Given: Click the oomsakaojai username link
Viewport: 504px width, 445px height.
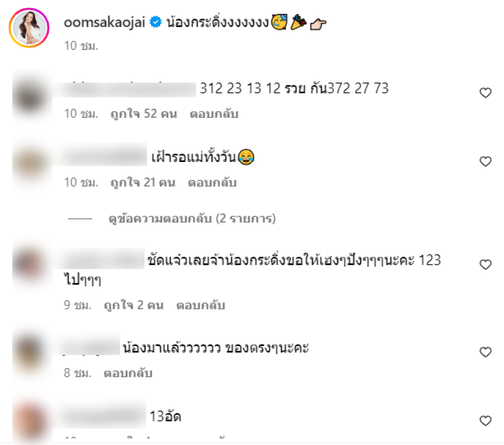Looking at the screenshot, I should pyautogui.click(x=105, y=23).
